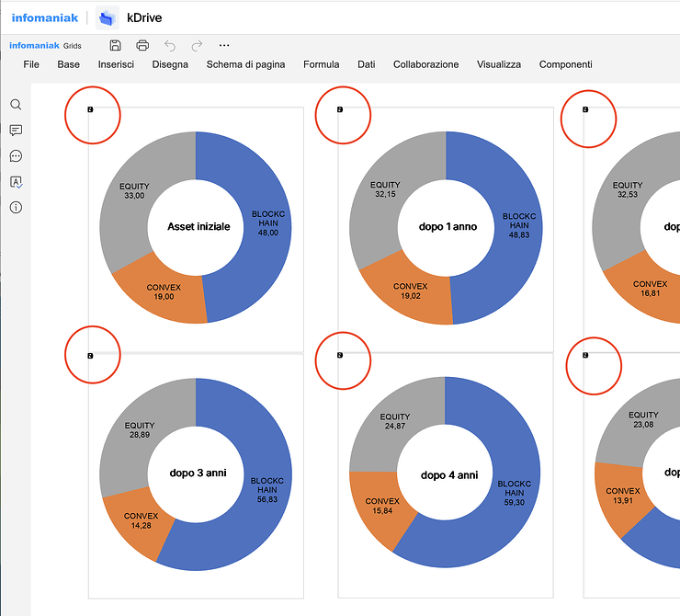Open the Formula tab

(x=321, y=64)
